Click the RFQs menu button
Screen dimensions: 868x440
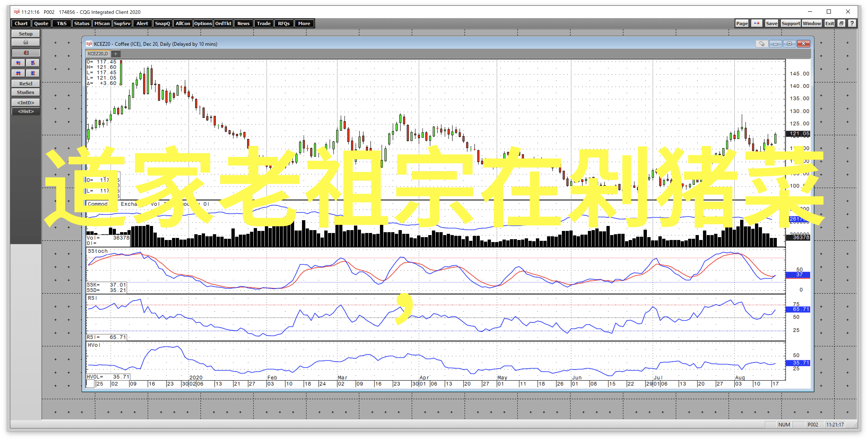click(284, 24)
